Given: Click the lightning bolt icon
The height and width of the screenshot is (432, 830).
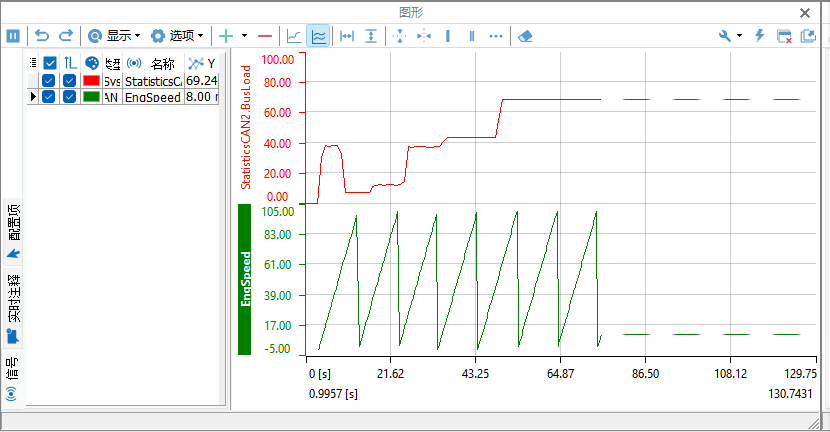Looking at the screenshot, I should (759, 35).
